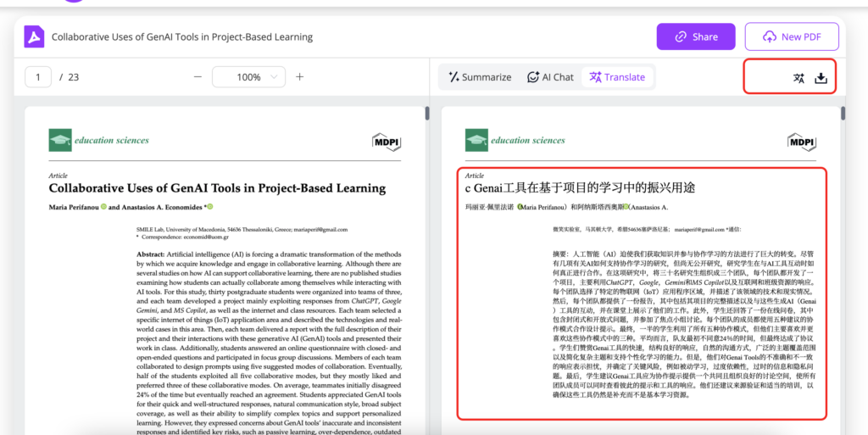Open the 100% zoom level dropdown
The height and width of the screenshot is (435, 868).
pos(248,77)
